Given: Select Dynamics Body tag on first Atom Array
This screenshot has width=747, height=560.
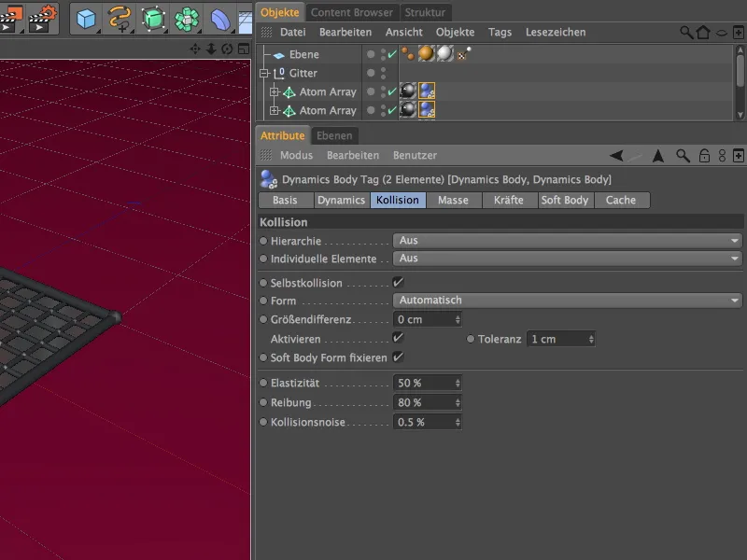Looking at the screenshot, I should (x=427, y=91).
